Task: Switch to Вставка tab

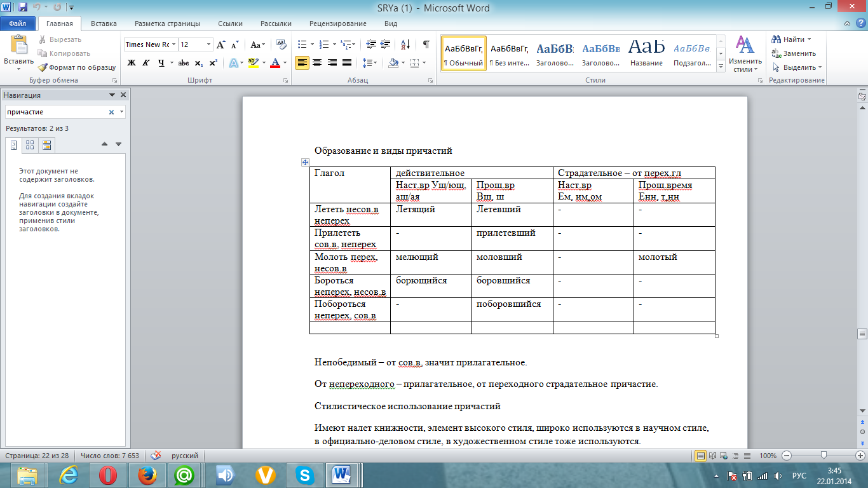Action: 104,24
